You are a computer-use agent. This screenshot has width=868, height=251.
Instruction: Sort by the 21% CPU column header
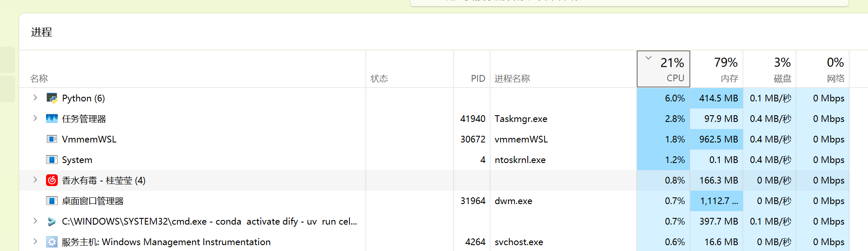[663, 69]
